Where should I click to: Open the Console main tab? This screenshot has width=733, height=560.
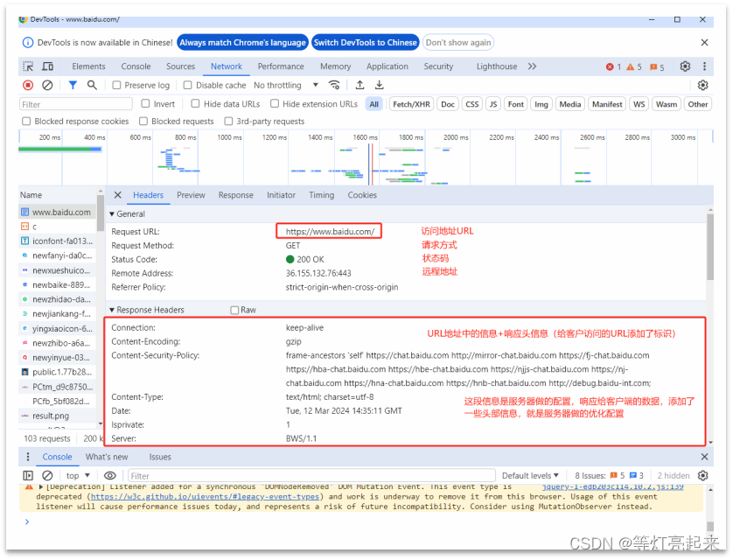136,66
